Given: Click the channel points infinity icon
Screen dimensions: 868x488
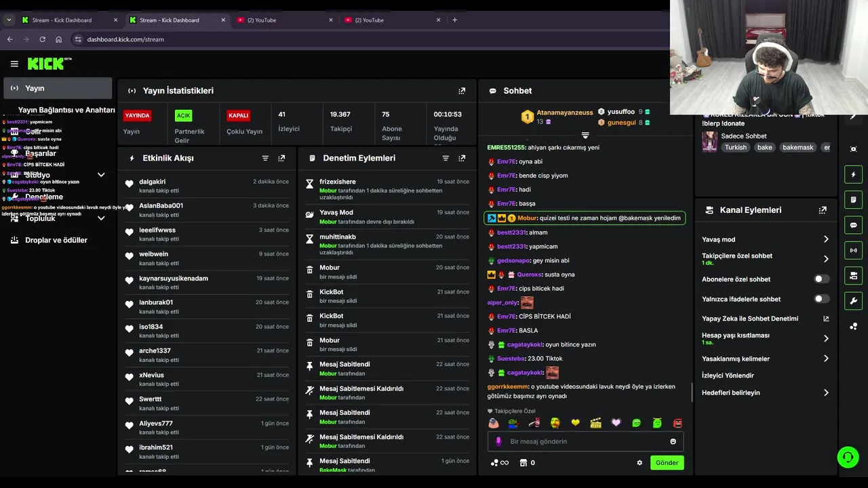Looking at the screenshot, I should click(x=499, y=463).
